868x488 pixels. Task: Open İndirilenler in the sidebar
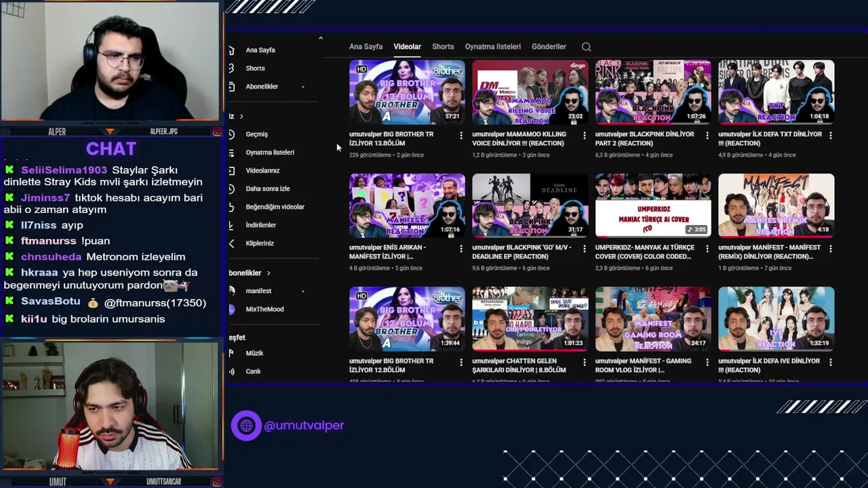pos(260,225)
